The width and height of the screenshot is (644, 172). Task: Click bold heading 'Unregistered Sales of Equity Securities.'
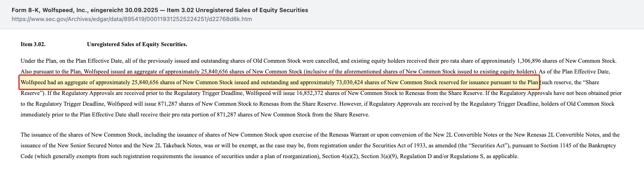pyautogui.click(x=137, y=44)
